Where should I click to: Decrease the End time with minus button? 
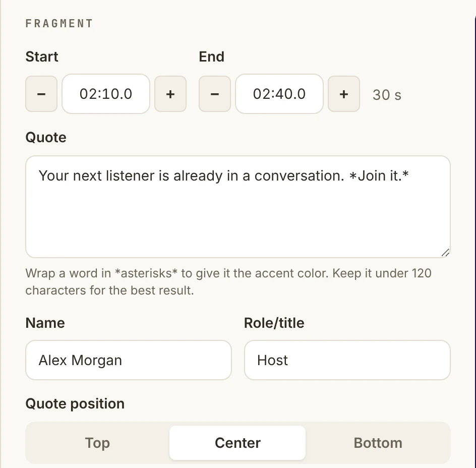pos(215,94)
